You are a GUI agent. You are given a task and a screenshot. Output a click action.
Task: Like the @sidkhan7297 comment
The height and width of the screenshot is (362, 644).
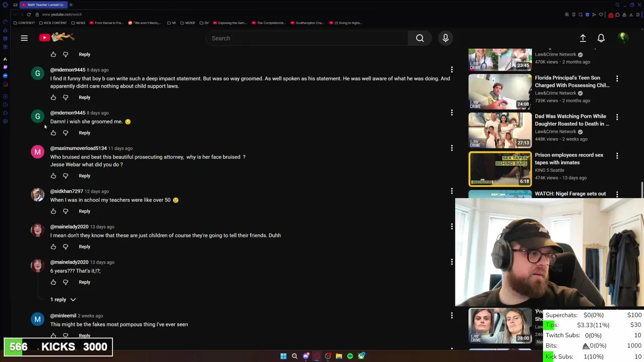point(53,211)
